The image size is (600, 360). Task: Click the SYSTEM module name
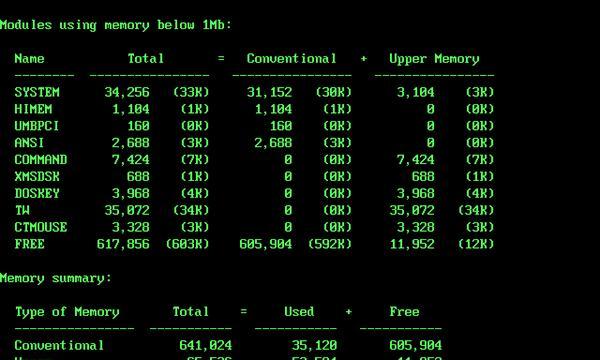[x=37, y=92]
